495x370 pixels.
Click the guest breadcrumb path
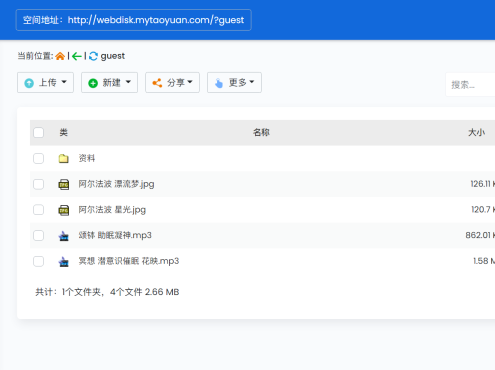pyautogui.click(x=113, y=56)
